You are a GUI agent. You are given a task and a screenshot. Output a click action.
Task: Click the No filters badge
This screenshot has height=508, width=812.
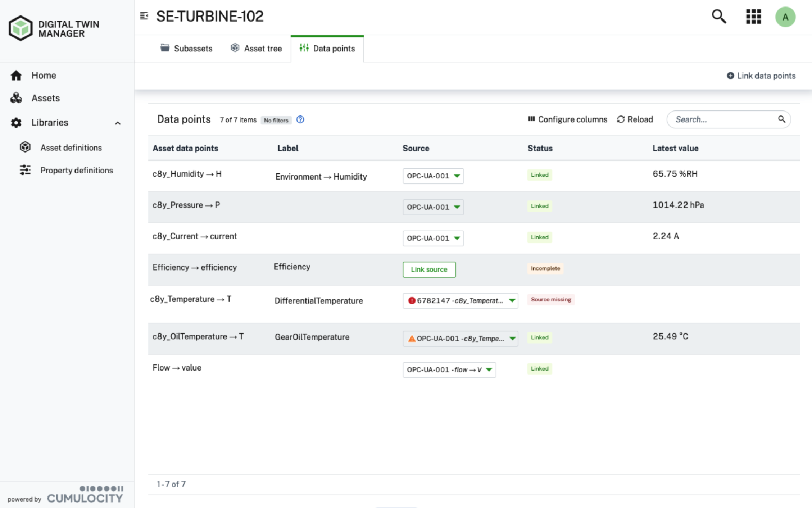pyautogui.click(x=276, y=120)
